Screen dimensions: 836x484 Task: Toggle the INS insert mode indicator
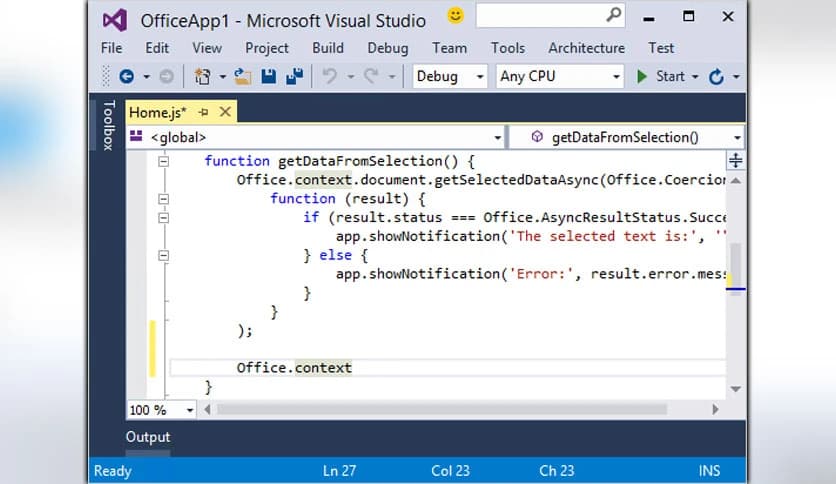point(710,471)
